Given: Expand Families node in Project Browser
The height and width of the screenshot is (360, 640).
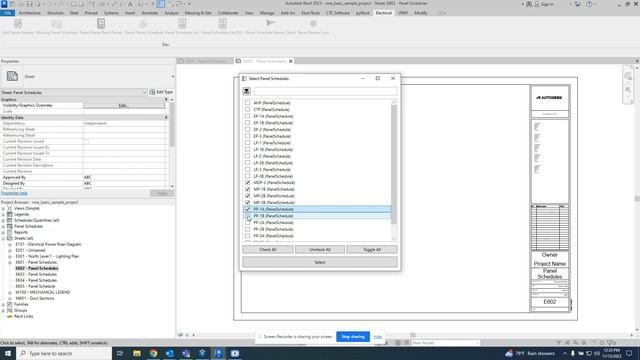Looking at the screenshot, I should 3,304.
